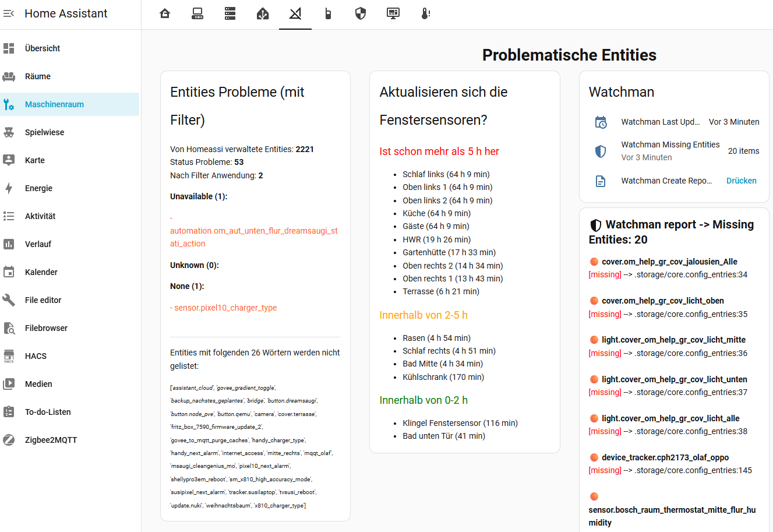The width and height of the screenshot is (773, 532).
Task: Open Zigbee2MQTT from the sidebar
Action: (51, 440)
